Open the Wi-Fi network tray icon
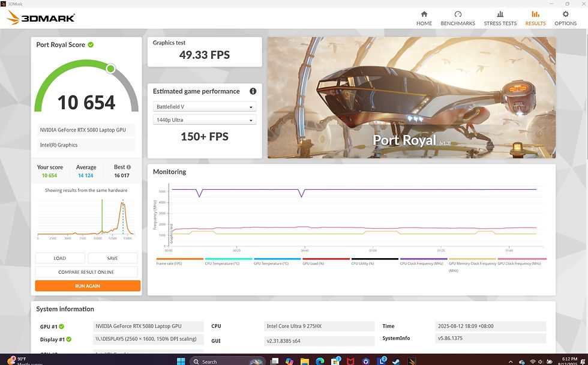This screenshot has width=588, height=365. click(533, 361)
